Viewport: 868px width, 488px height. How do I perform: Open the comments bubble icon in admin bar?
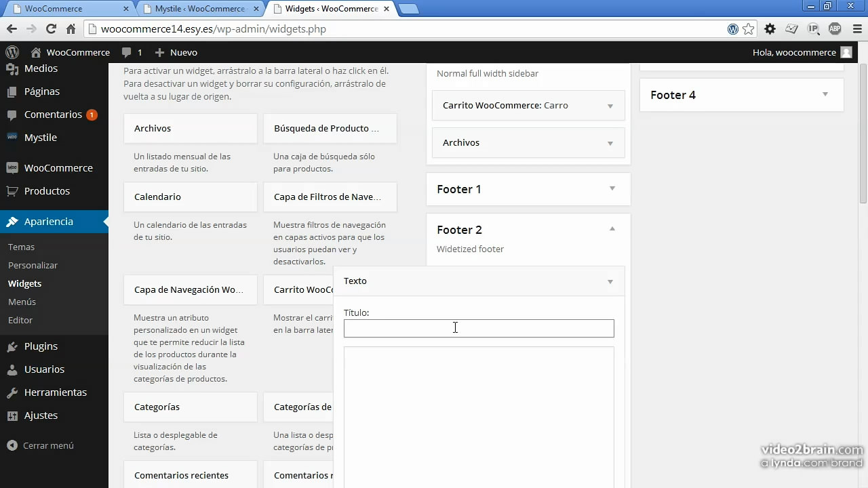tap(127, 52)
